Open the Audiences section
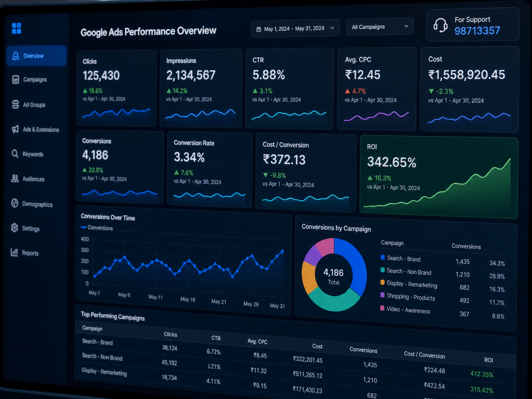 pyautogui.click(x=33, y=179)
